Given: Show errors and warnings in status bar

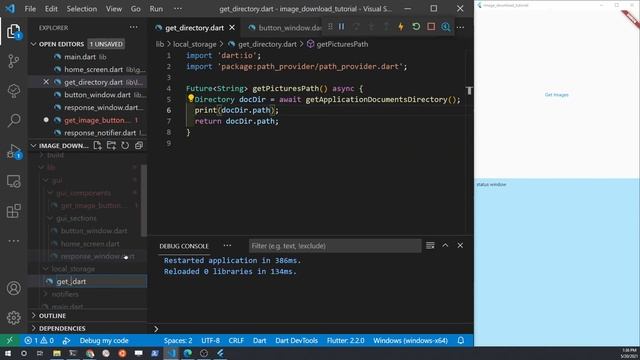Looking at the screenshot, I should click(x=39, y=340).
